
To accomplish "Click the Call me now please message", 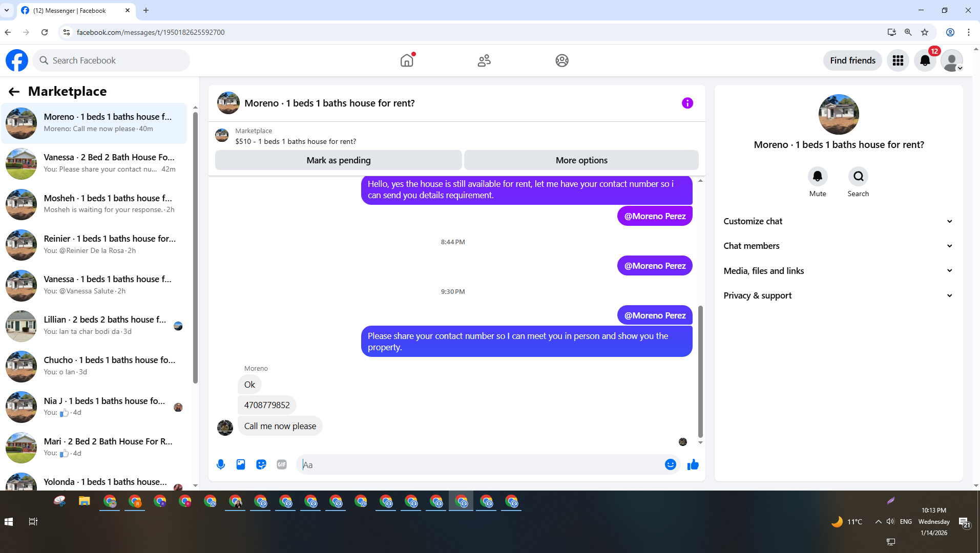I will coord(280,427).
